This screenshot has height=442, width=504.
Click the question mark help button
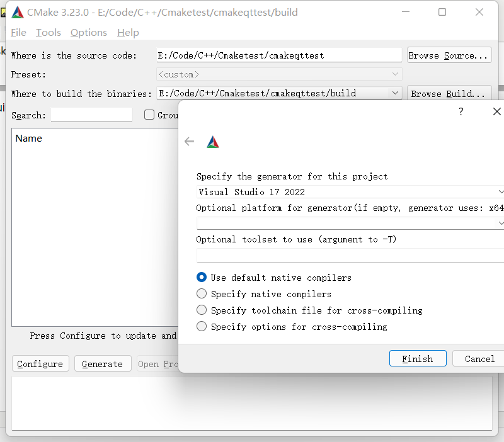point(461,112)
